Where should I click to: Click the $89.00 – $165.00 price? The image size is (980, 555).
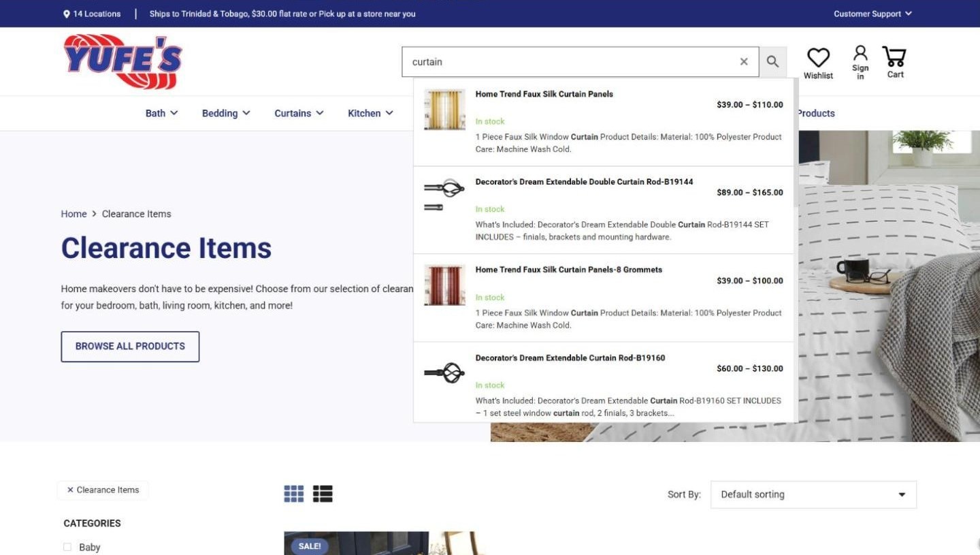pos(749,193)
